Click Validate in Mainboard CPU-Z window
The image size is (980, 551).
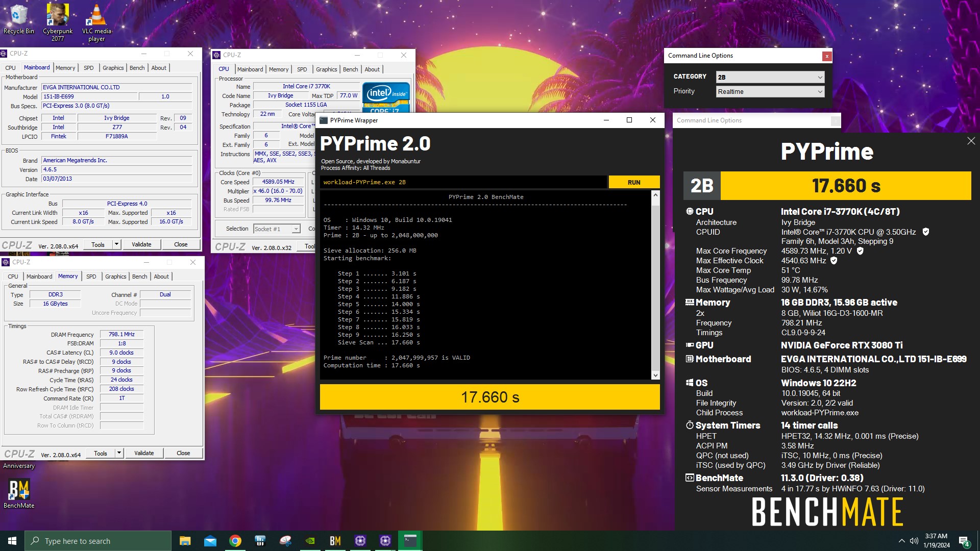click(x=141, y=244)
